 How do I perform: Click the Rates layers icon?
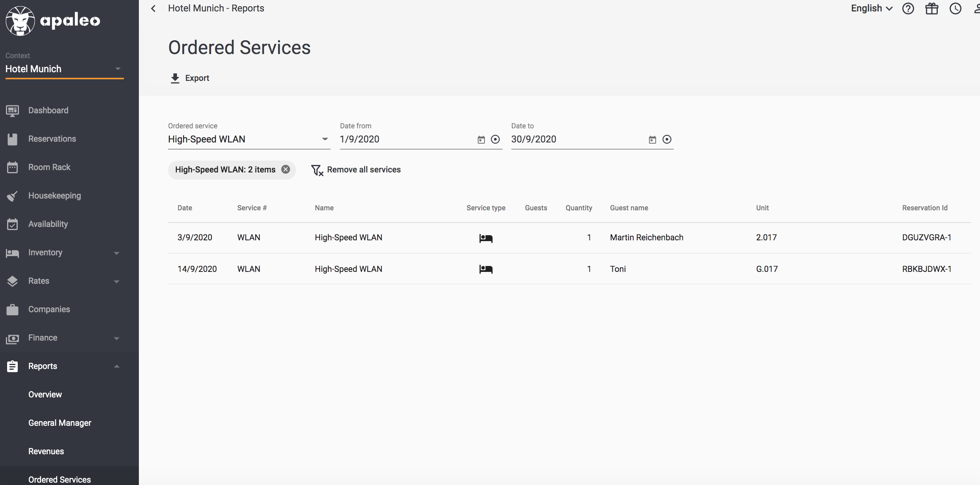point(12,281)
